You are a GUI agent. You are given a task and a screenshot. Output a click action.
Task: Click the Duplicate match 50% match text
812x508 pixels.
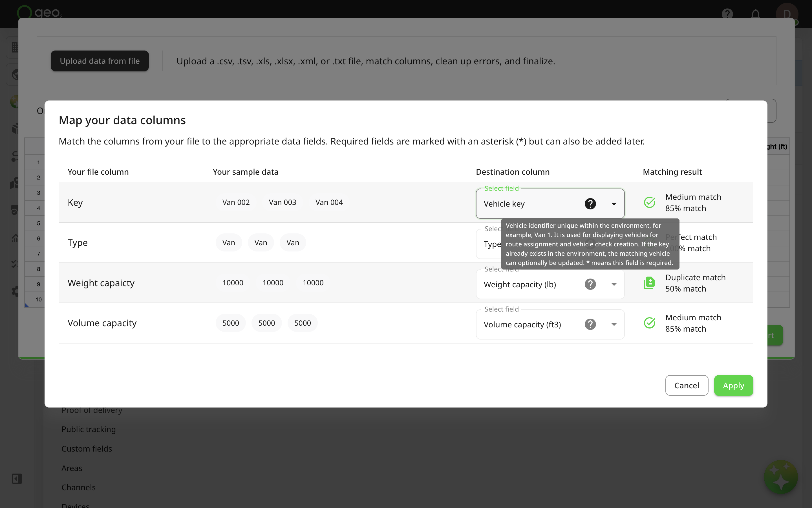pos(695,283)
